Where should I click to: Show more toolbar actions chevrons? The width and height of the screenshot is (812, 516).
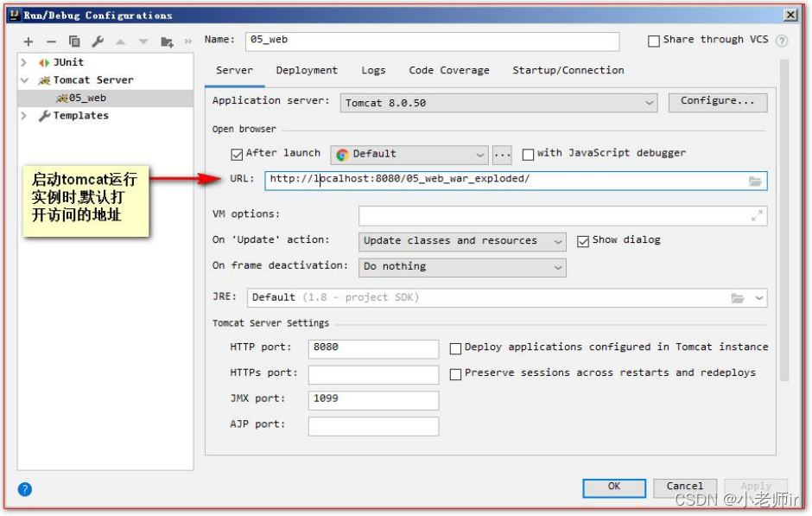pyautogui.click(x=188, y=41)
